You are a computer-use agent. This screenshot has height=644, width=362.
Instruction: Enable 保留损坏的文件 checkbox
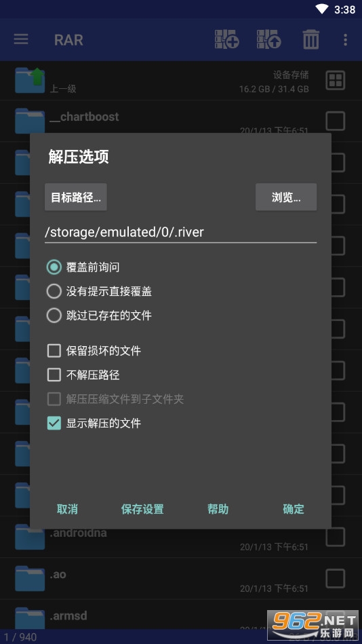(54, 351)
